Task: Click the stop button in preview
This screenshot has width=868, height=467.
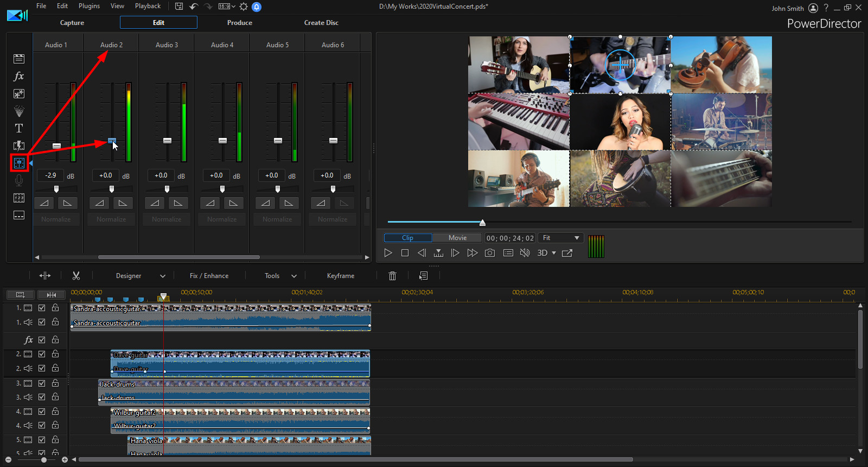Action: (x=405, y=253)
